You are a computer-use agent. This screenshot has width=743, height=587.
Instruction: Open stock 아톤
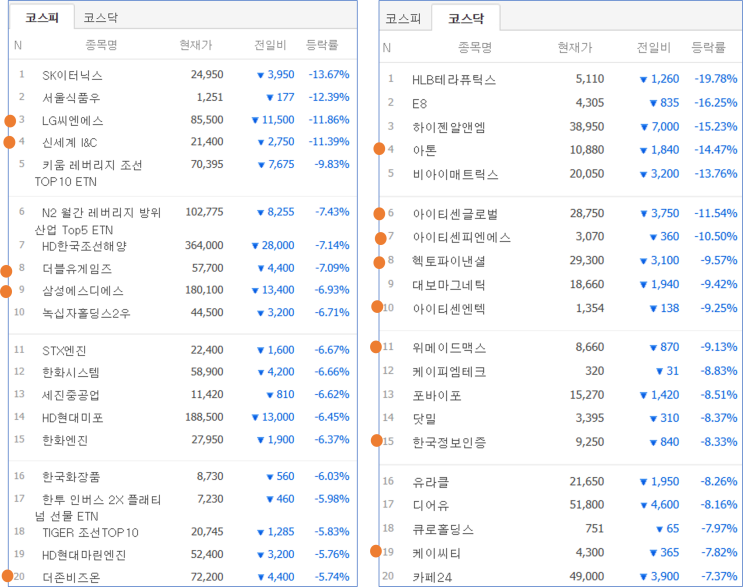click(x=424, y=151)
